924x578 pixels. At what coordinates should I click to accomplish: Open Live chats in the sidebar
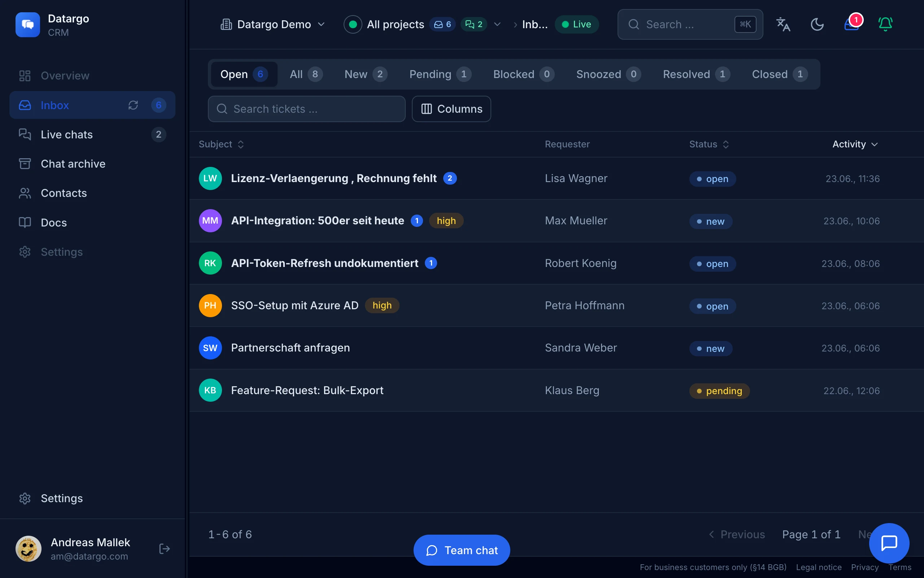[92, 134]
